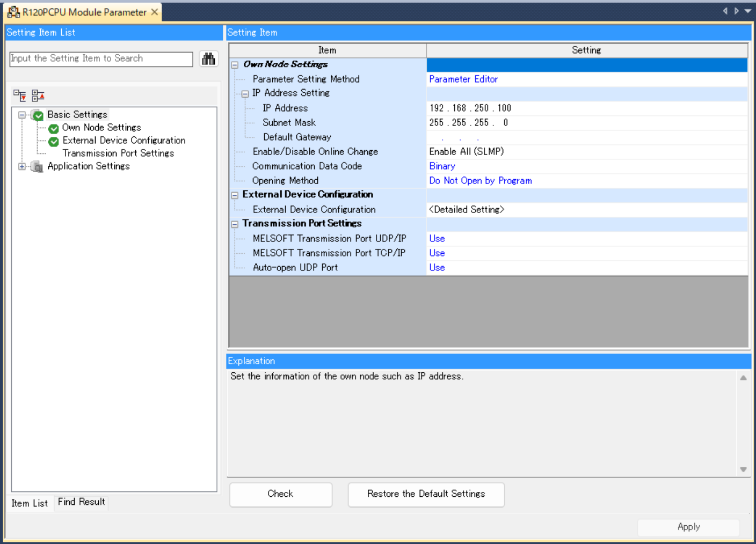Click the Parameter Setting Method row label

(306, 79)
